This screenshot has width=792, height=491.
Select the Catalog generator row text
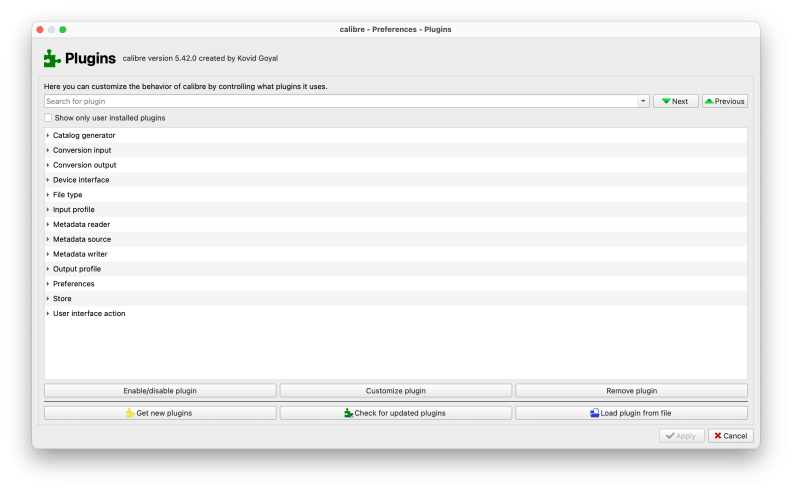coord(84,135)
